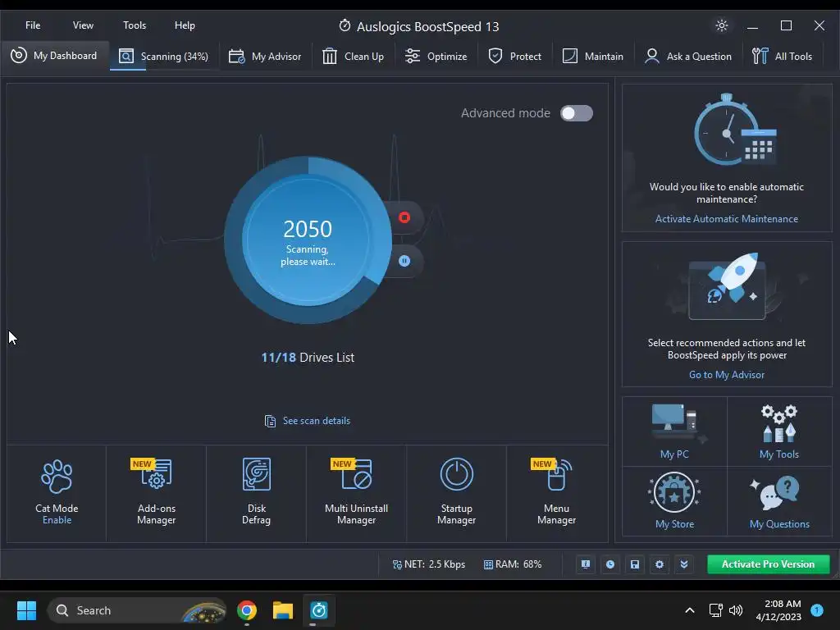Open Multi Uninstall Manager tool

coord(356,493)
